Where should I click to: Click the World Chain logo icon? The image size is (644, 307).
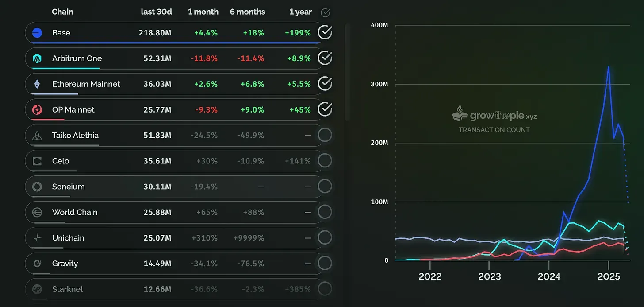(x=37, y=212)
